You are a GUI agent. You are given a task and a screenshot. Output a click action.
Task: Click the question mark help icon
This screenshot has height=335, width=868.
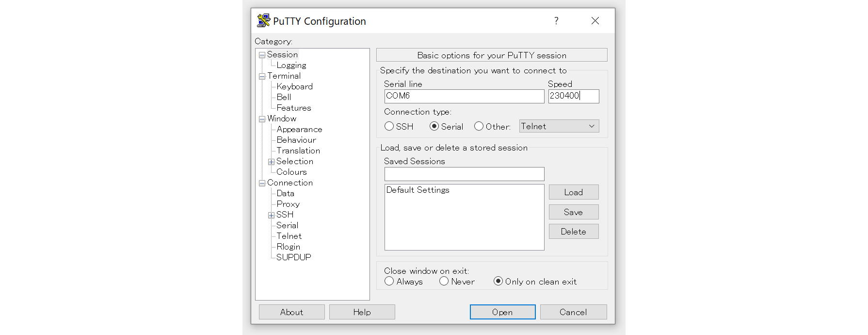pyautogui.click(x=556, y=21)
